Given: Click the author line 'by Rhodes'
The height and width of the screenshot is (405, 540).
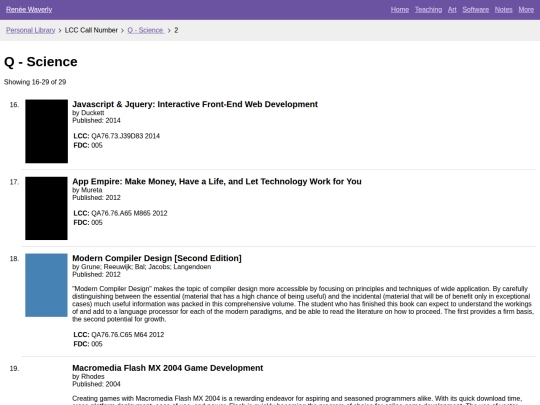Looking at the screenshot, I should click(x=88, y=376).
